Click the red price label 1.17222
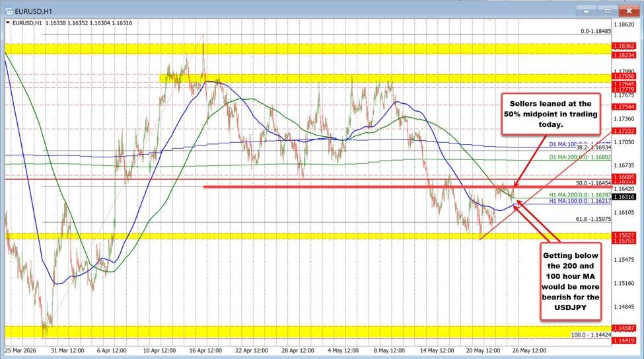Screen dimensions: 644x359 [624, 131]
